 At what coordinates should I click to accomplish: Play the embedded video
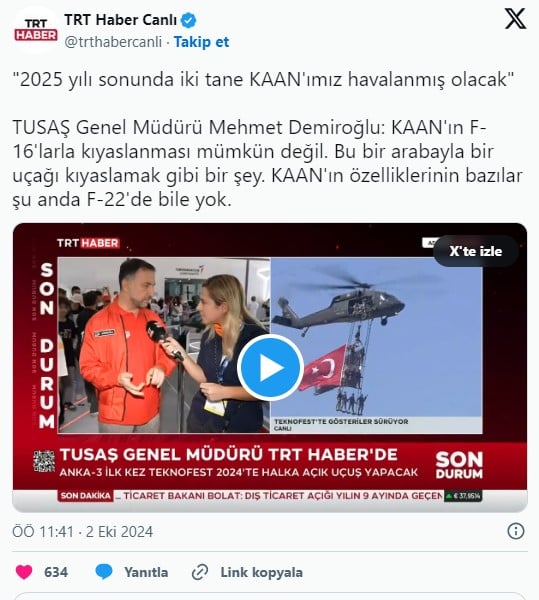click(270, 367)
